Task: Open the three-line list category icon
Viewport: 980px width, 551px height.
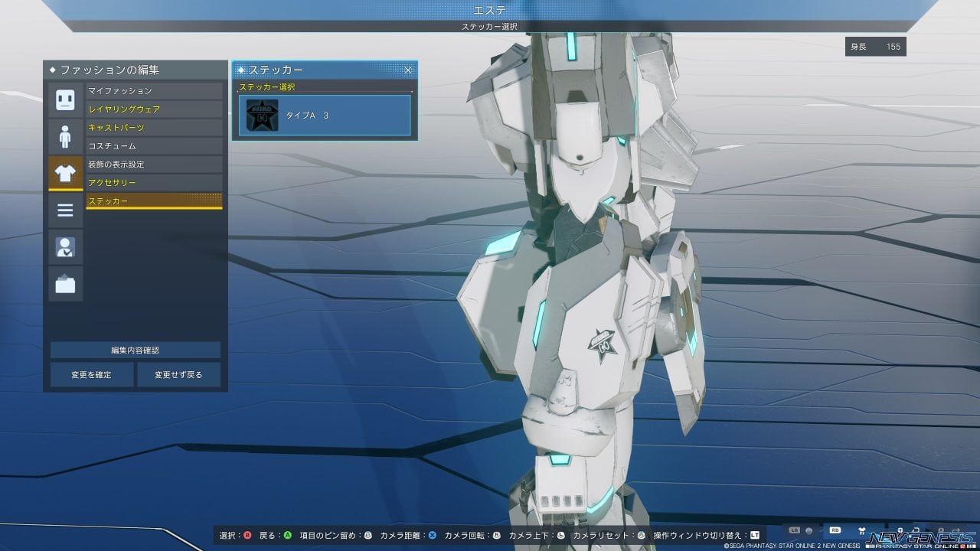Action: click(x=65, y=210)
